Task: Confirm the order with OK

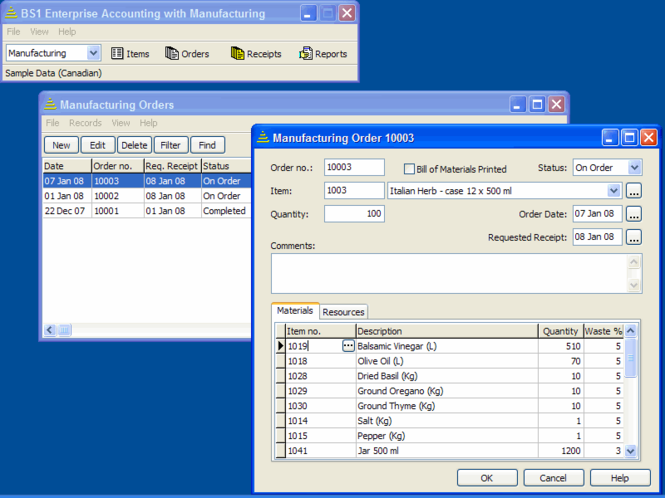Action: click(487, 478)
